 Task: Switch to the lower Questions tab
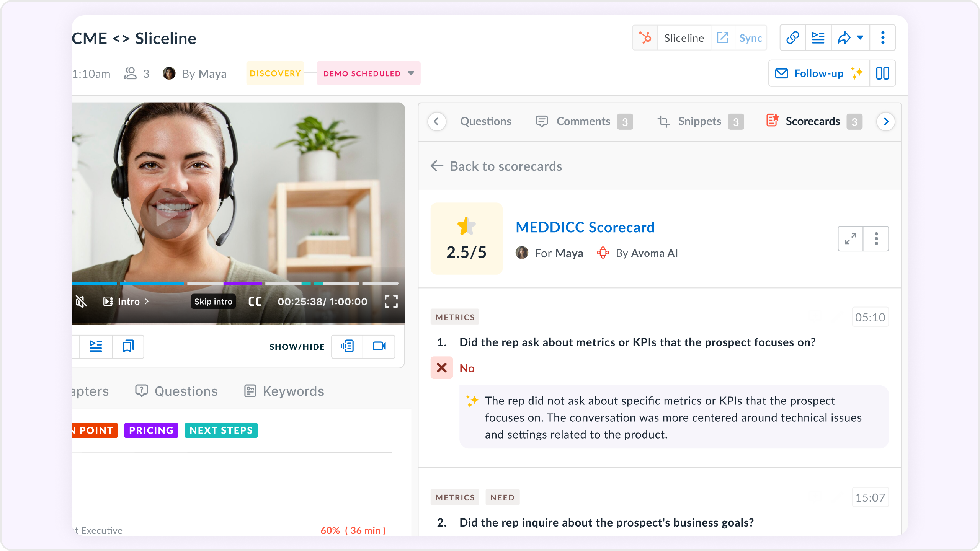click(x=176, y=391)
